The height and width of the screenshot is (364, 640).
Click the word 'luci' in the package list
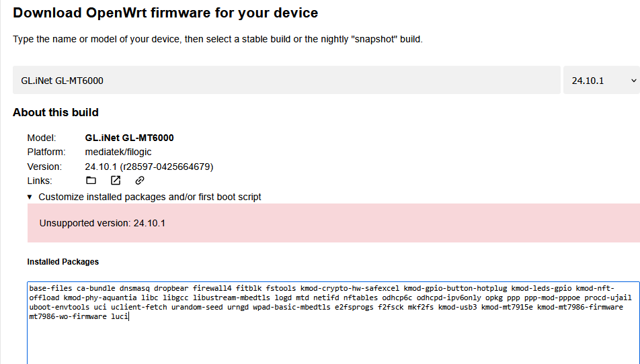point(120,316)
